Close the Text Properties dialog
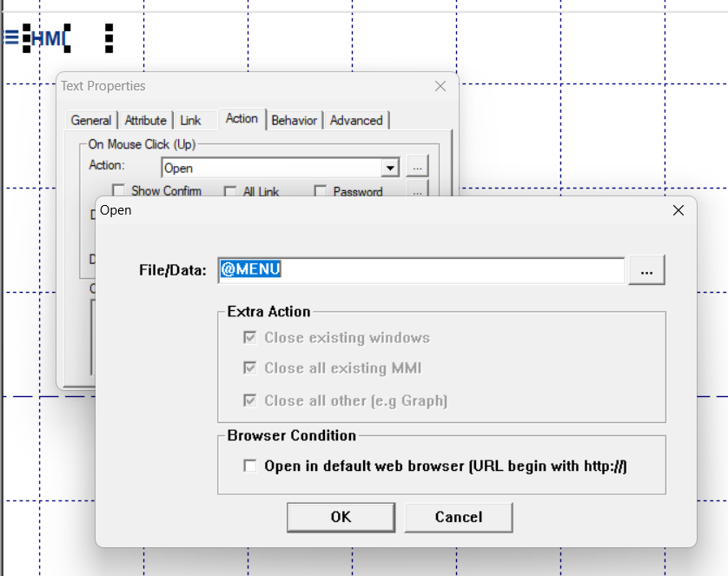 click(x=440, y=86)
